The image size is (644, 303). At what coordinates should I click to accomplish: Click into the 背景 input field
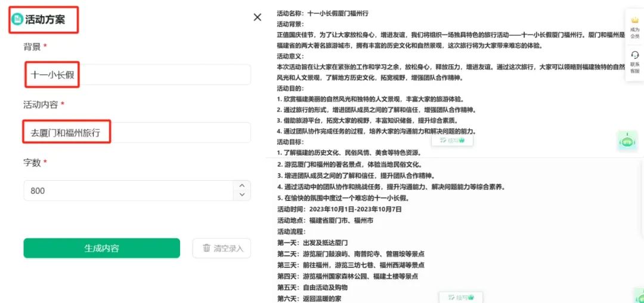coord(137,75)
